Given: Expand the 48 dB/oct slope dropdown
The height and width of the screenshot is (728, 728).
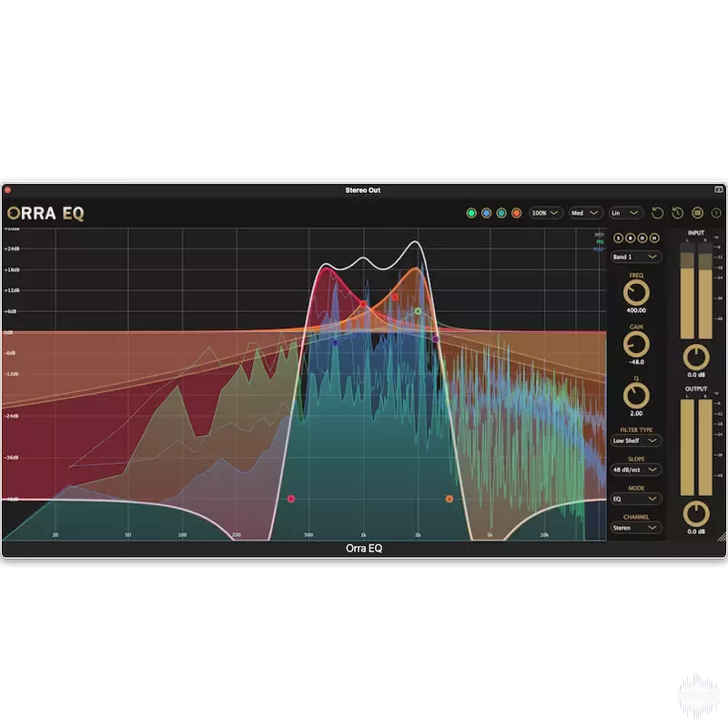Looking at the screenshot, I should [x=636, y=470].
